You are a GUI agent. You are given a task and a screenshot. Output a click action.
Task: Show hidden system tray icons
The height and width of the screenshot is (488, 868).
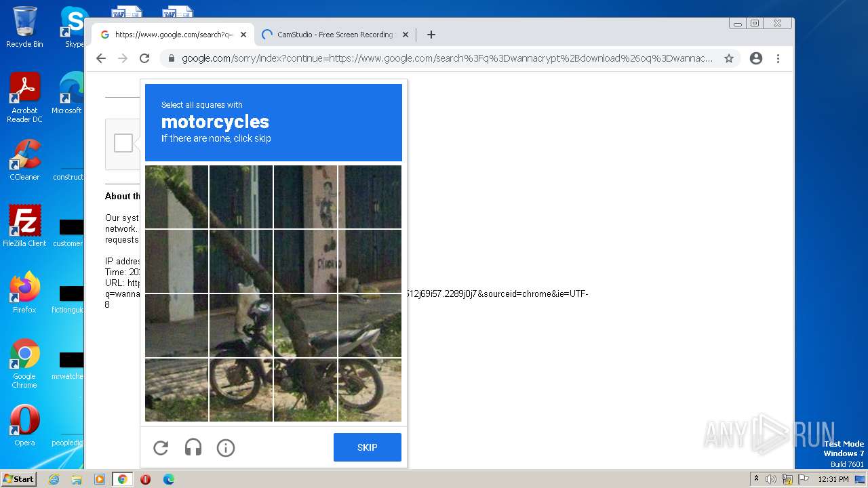click(x=756, y=479)
